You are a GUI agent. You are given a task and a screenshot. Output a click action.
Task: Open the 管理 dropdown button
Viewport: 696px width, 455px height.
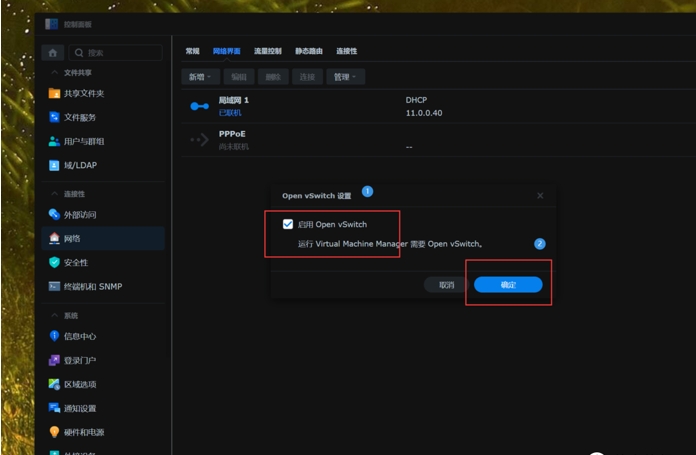pyautogui.click(x=345, y=77)
